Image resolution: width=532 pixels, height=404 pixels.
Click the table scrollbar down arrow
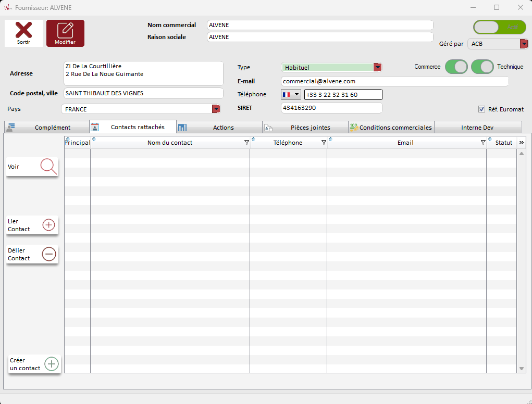pyautogui.click(x=522, y=369)
